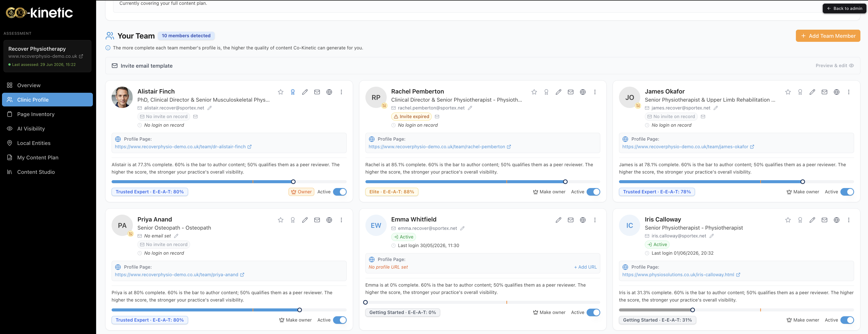Click award badge icon for James Okafor
Image resolution: width=868 pixels, height=334 pixels.
point(800,92)
